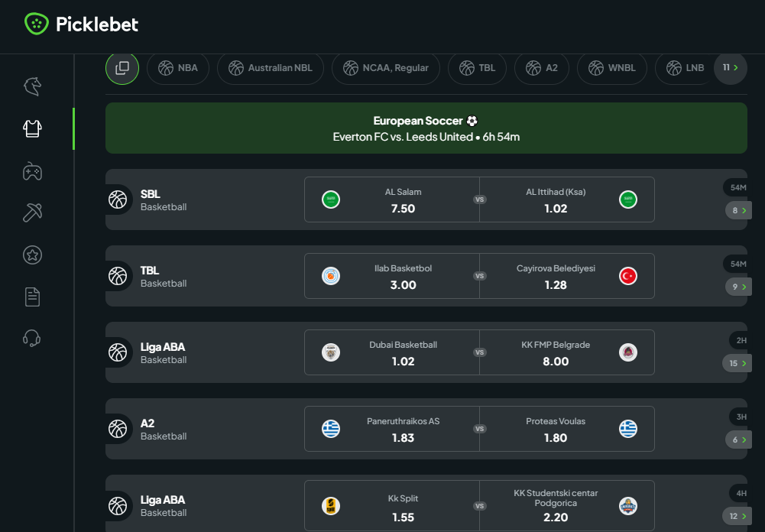Click the 3H time badge on A2 row
765x532 pixels.
click(741, 417)
